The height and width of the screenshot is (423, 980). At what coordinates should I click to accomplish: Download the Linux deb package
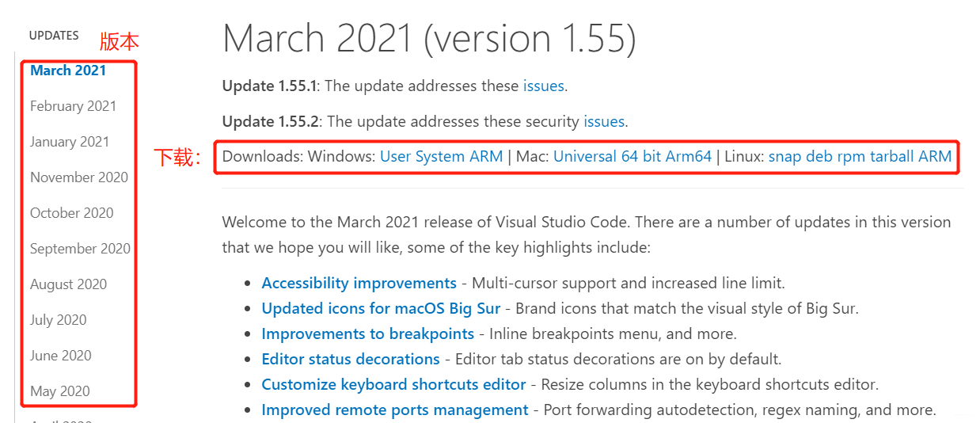coord(819,156)
